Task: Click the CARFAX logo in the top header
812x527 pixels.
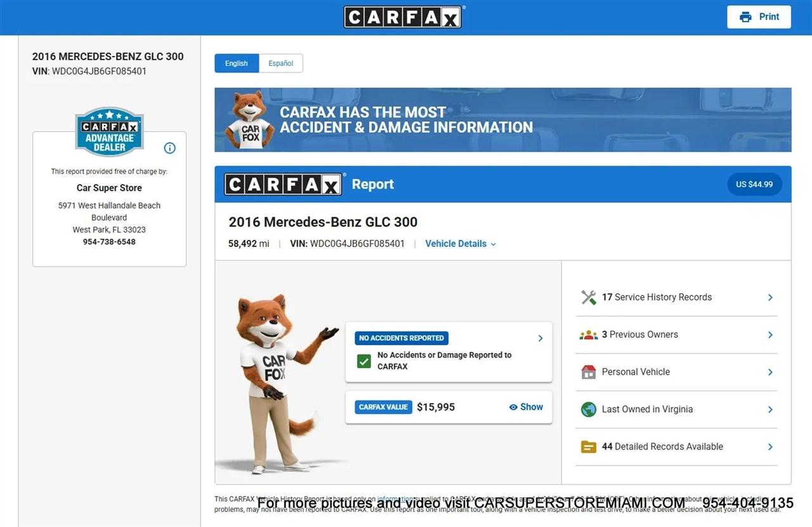Action: (404, 17)
